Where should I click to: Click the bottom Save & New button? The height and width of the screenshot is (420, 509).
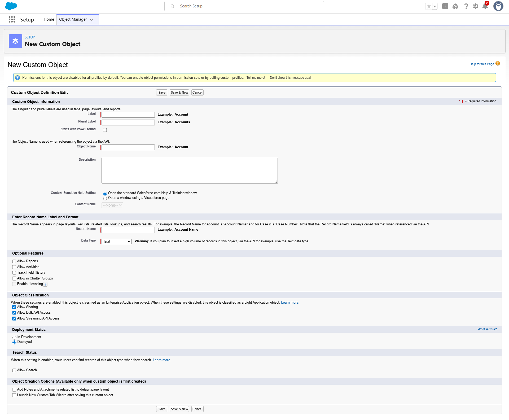click(179, 409)
